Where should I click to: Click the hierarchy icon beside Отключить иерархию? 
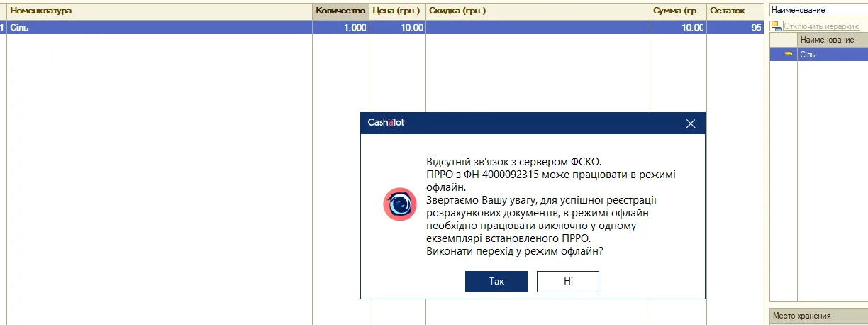[777, 26]
